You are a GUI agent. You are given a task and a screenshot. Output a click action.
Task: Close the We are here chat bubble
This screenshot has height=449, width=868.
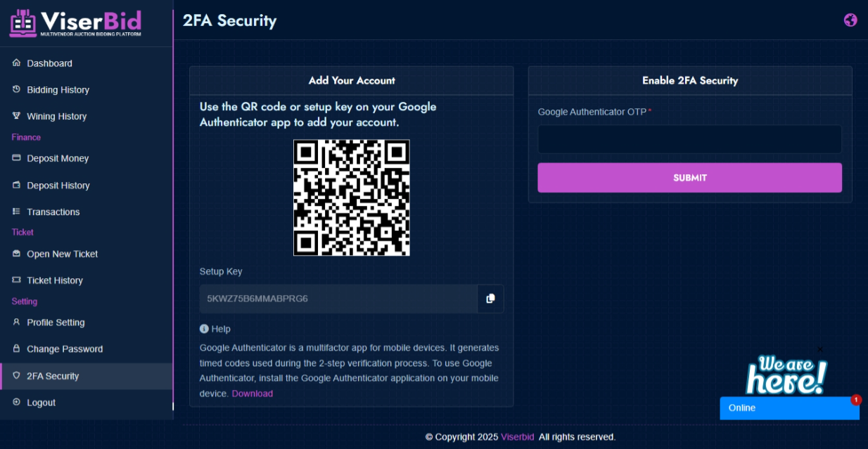point(819,349)
